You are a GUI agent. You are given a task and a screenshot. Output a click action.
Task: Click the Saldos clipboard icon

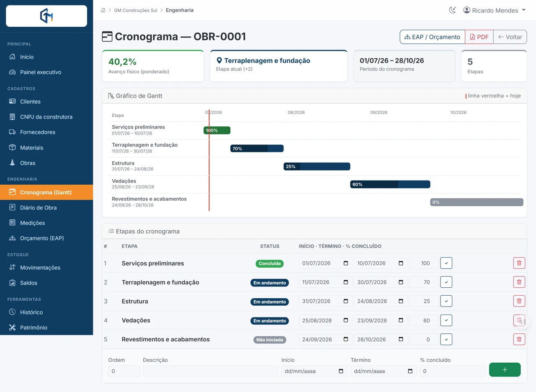pyautogui.click(x=12, y=283)
